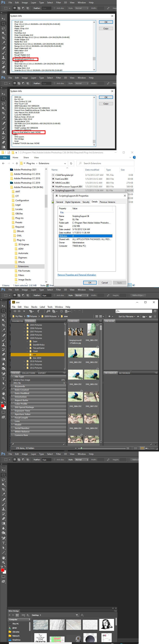Click Get Photos from Camera in Bridge toolbar
The height and width of the screenshot is (644, 159).
[x=48, y=311]
